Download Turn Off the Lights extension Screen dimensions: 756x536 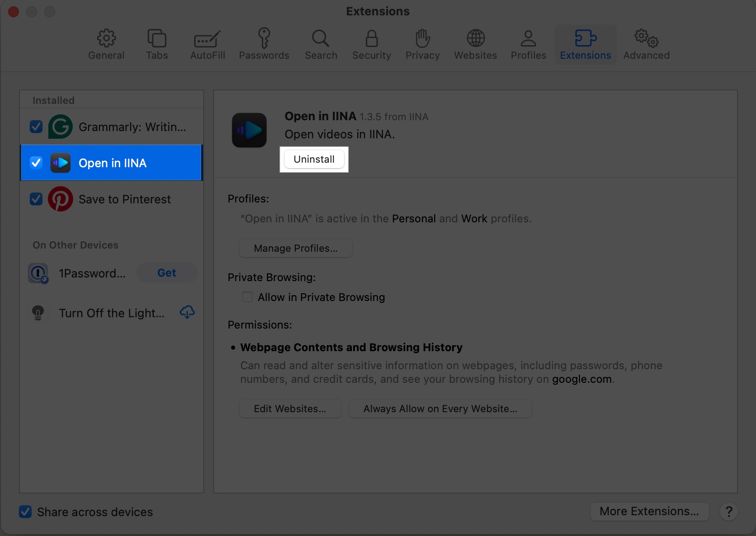click(187, 312)
